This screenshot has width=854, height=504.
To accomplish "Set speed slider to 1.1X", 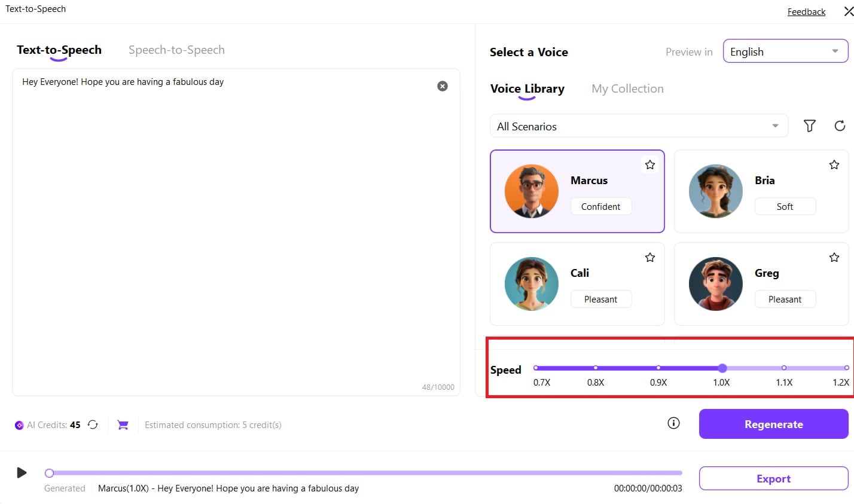I will [784, 368].
